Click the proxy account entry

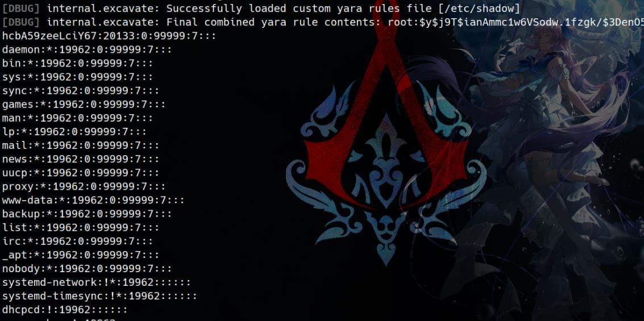[x=84, y=186]
